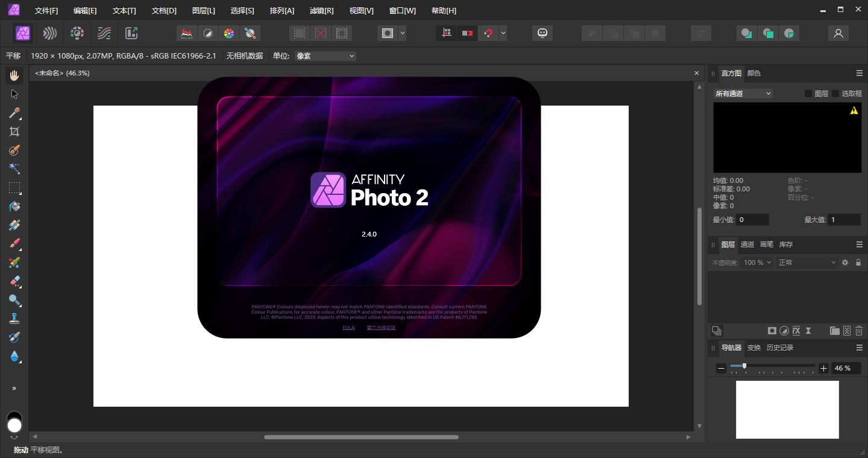The height and width of the screenshot is (458, 868).
Task: Click the navigator zoom slider
Action: 773,366
